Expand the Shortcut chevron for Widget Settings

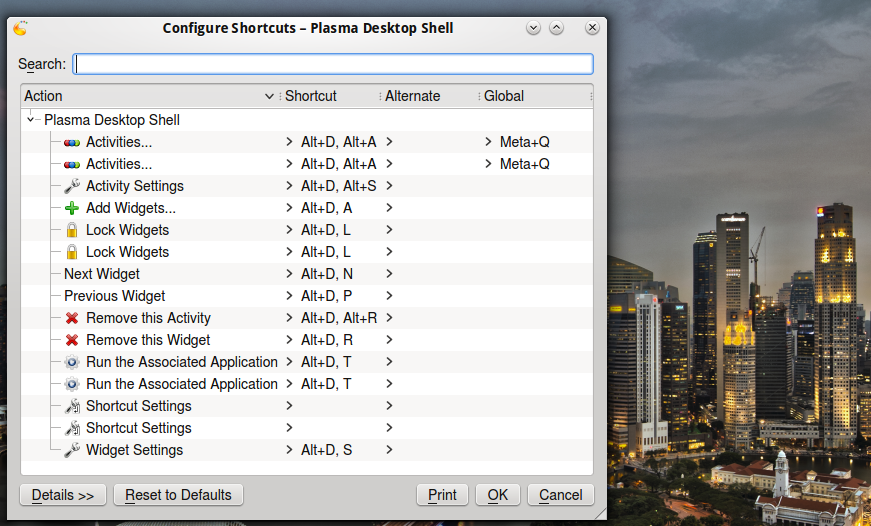pos(289,450)
